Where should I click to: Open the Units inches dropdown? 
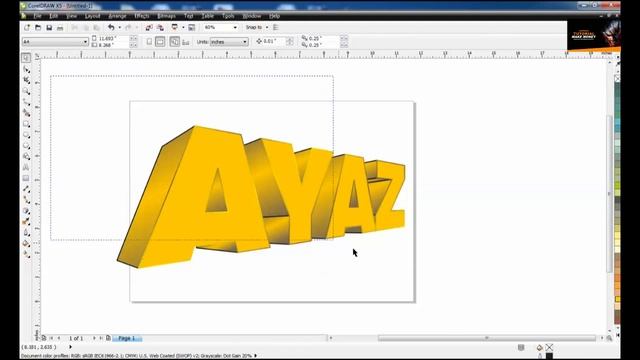point(244,42)
